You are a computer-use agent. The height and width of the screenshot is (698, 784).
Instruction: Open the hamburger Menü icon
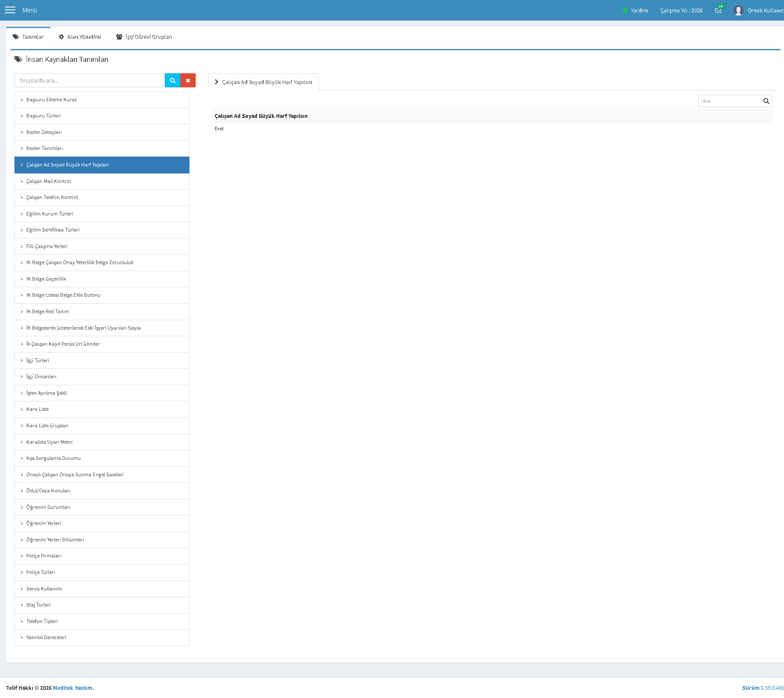10,10
